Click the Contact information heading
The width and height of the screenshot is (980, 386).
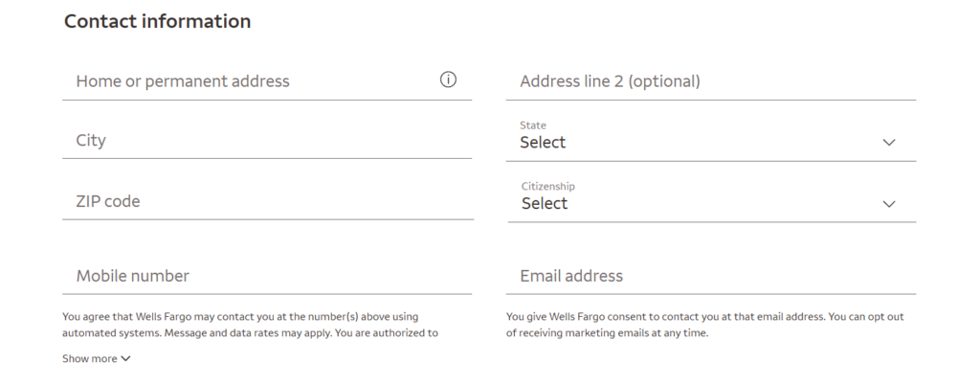[x=158, y=21]
